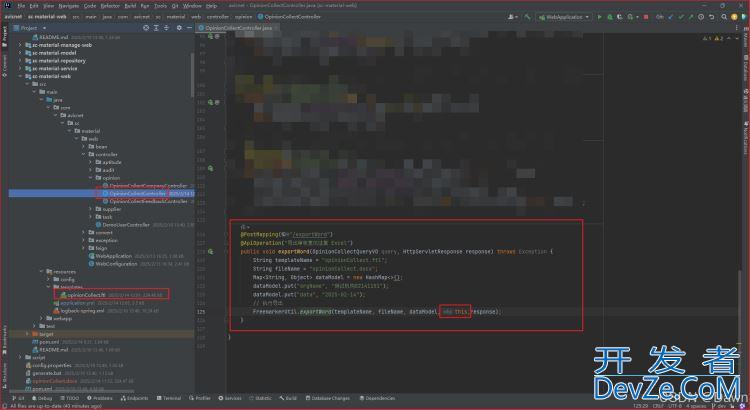This screenshot has width=750, height=410.
Task: Expand all icon in Project panel header
Action: (x=156, y=28)
